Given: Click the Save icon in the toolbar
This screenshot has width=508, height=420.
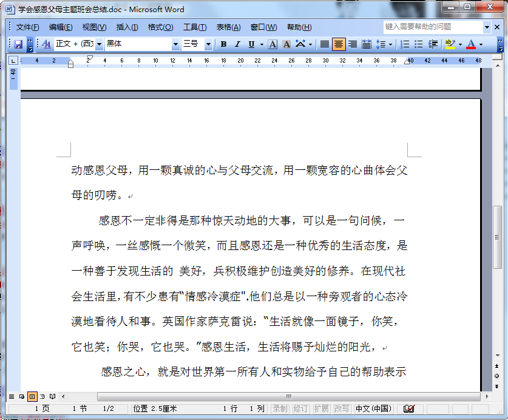Looking at the screenshot, I should coord(18,44).
